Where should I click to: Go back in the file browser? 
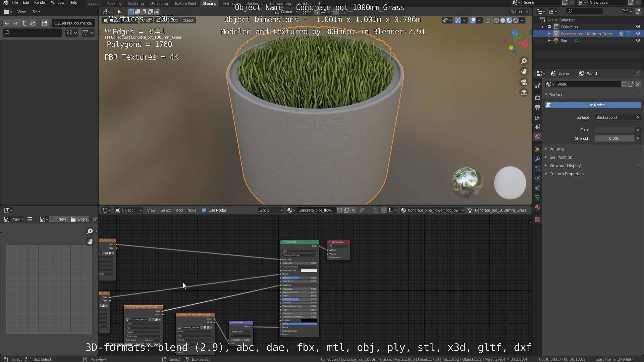click(x=7, y=23)
